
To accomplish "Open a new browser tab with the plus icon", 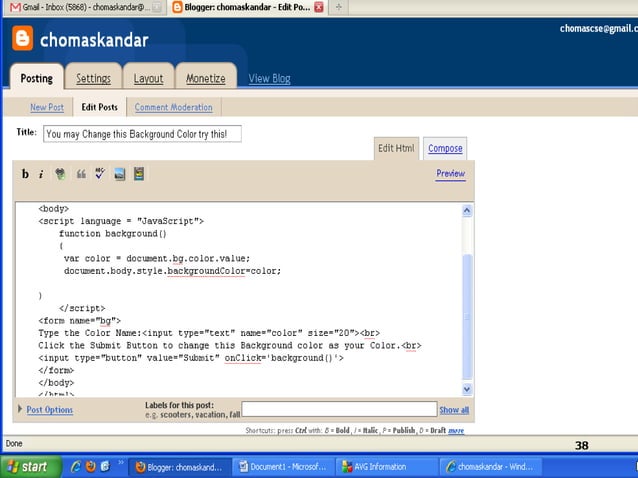I will (x=339, y=7).
